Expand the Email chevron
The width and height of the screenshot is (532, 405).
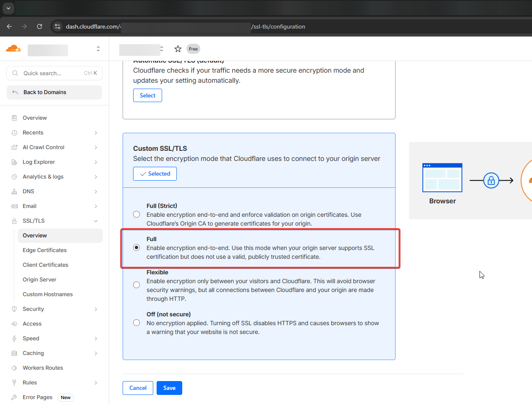[x=96, y=206]
